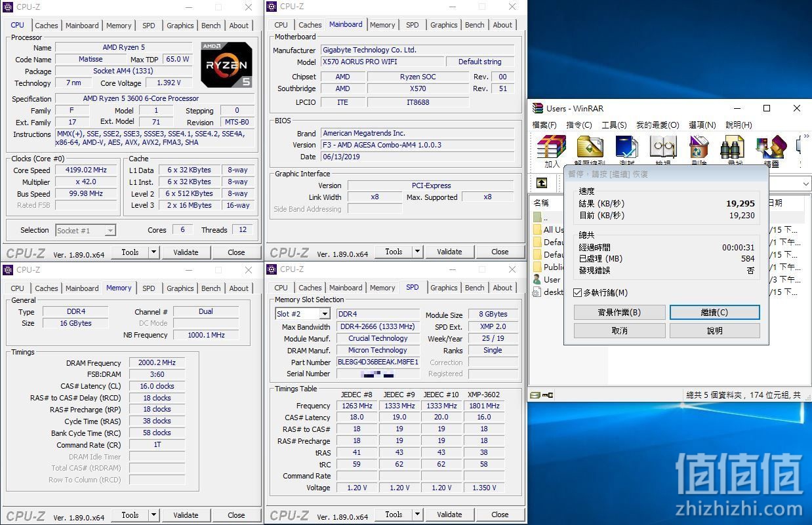Click the CPU-Z title icon of the Memory window
Viewport: 812px width, 525px height.
[8, 269]
